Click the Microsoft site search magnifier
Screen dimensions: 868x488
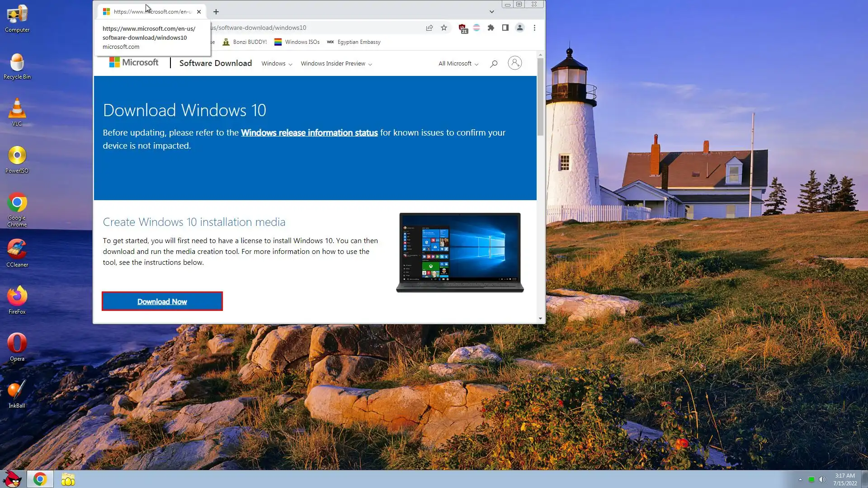point(494,64)
